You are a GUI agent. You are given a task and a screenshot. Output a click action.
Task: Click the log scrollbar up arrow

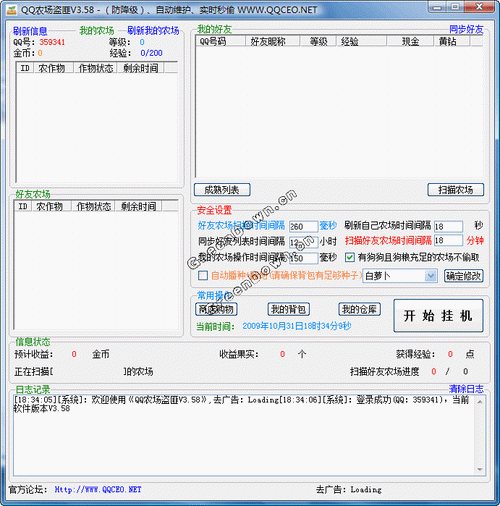click(x=480, y=402)
